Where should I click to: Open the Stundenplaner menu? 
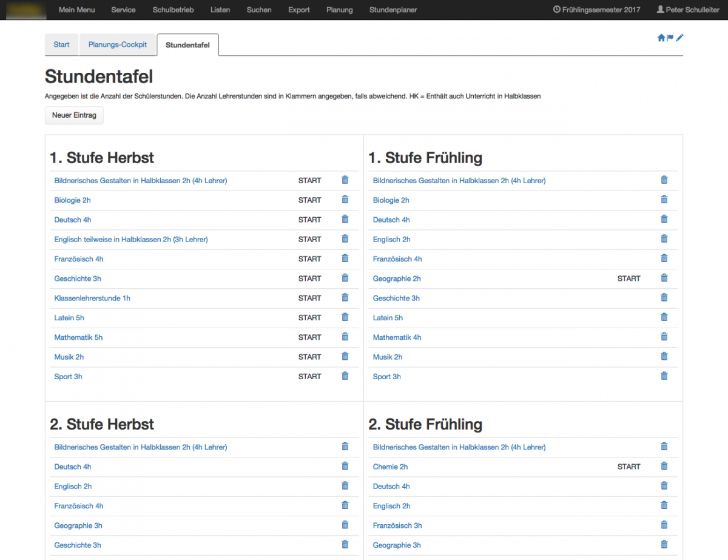pyautogui.click(x=393, y=10)
